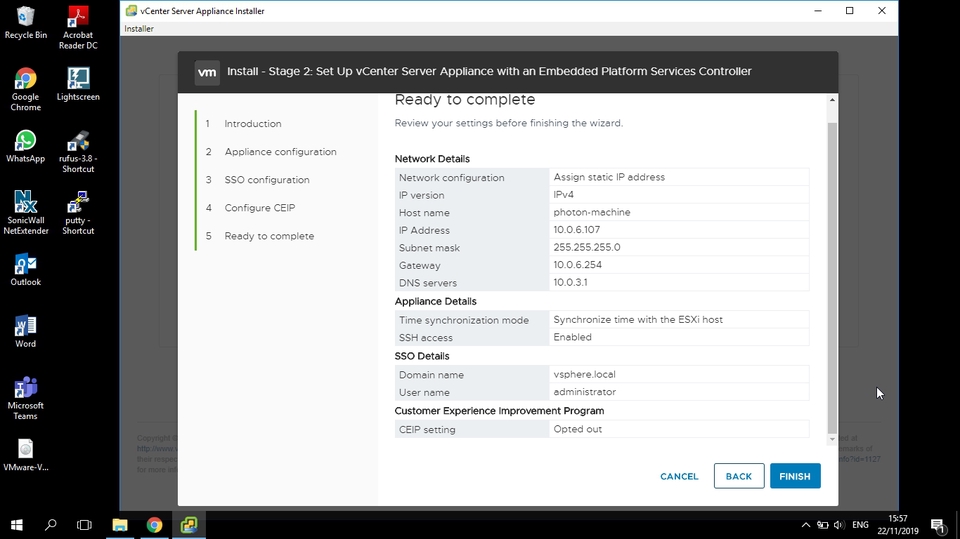
Task: Open network status tray icon
Action: click(823, 525)
